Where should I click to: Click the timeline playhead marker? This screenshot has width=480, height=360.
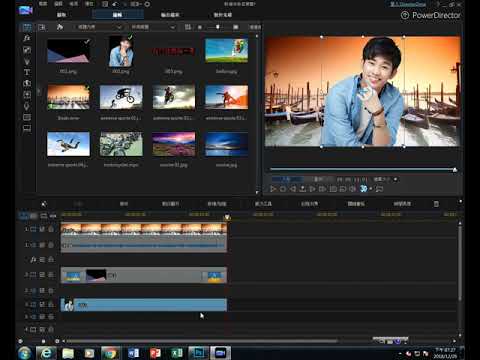click(227, 217)
